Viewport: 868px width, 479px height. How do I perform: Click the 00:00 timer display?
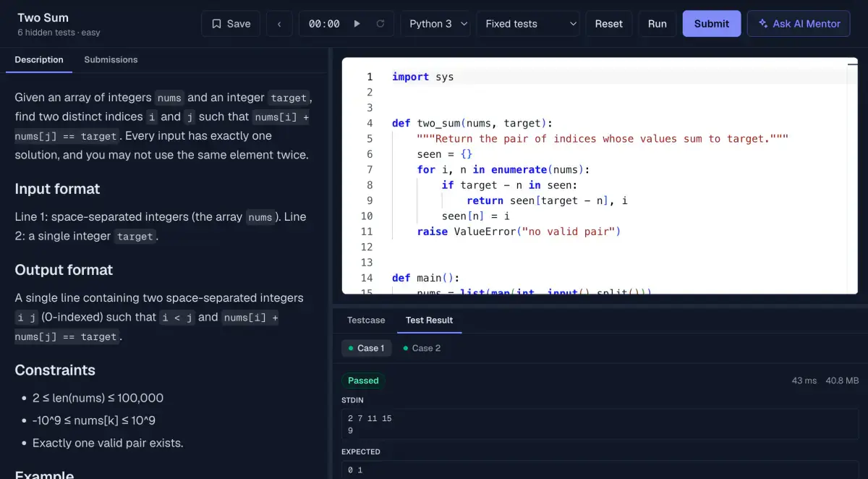click(324, 24)
